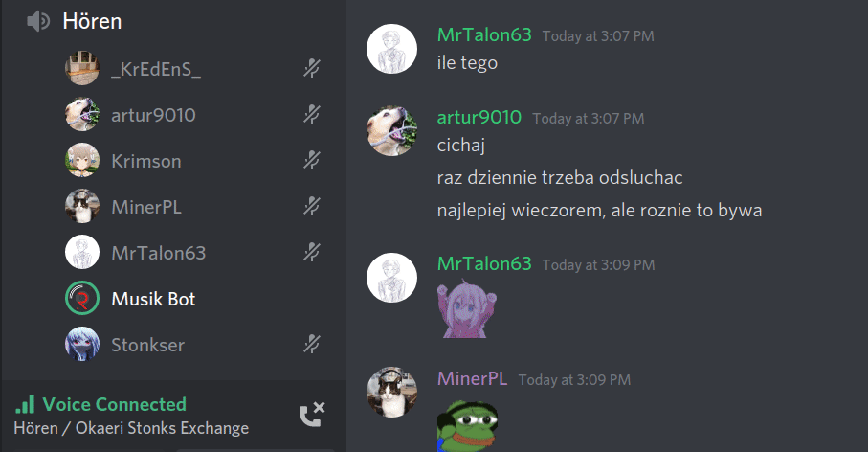This screenshot has height=452, width=868.
Task: Click artur9010 username in chat message
Action: click(479, 118)
